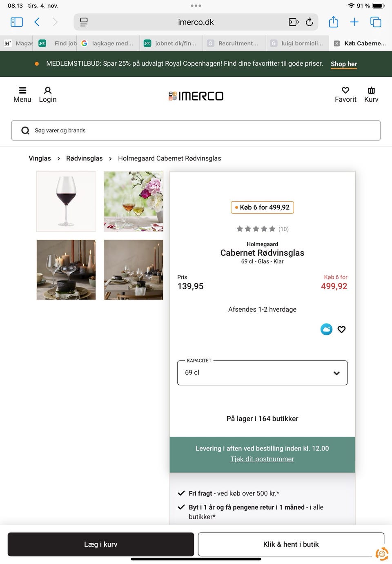Screen dimensions: 392x564
Task: Click the cloud delivery icon beside the heart
Action: [x=326, y=329]
